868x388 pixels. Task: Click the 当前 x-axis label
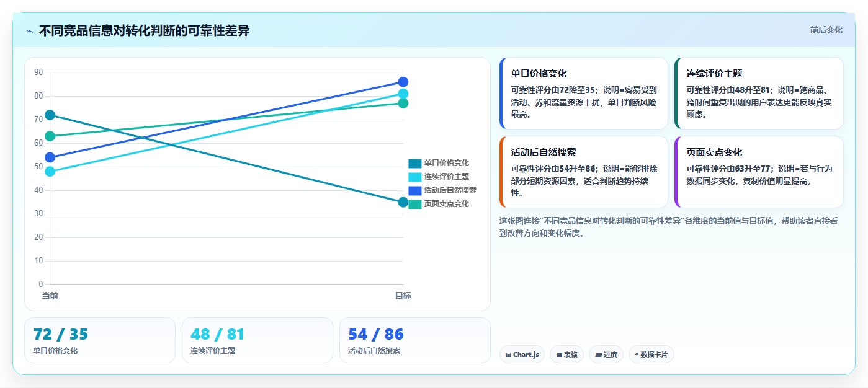[50, 296]
